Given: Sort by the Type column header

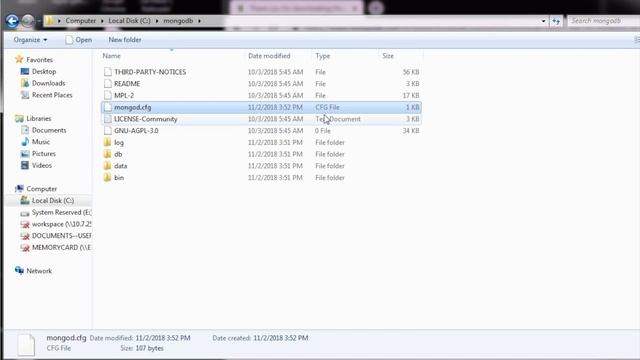Looking at the screenshot, I should (322, 56).
